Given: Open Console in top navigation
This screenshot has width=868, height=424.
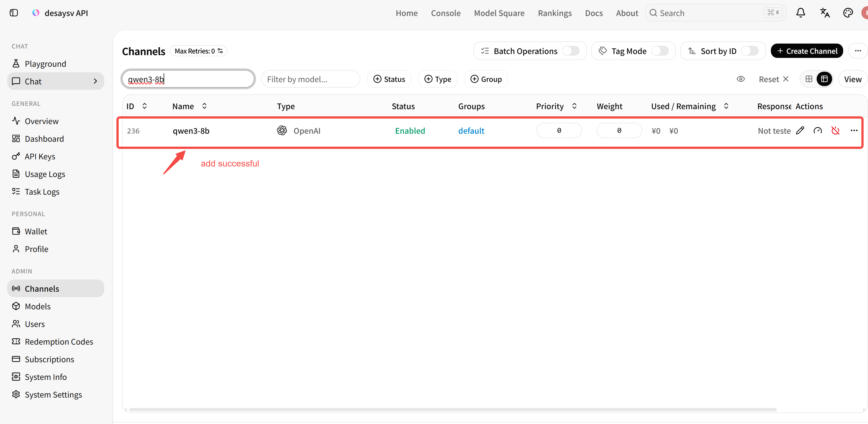Looking at the screenshot, I should click(x=446, y=13).
